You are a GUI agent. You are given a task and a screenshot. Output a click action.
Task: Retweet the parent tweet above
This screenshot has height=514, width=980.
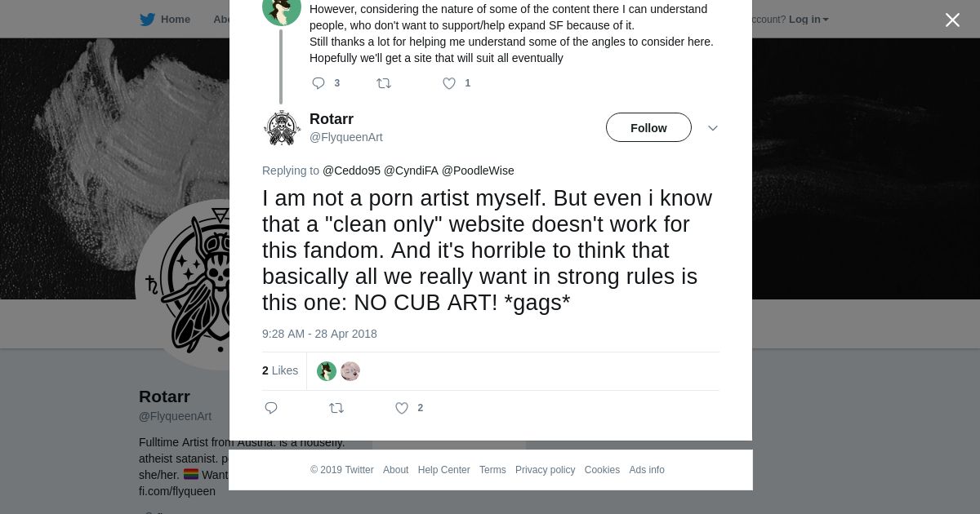point(384,83)
